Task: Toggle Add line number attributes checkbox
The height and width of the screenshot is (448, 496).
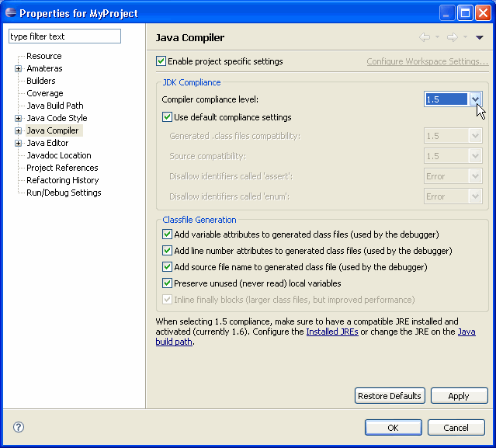Action: click(x=167, y=251)
